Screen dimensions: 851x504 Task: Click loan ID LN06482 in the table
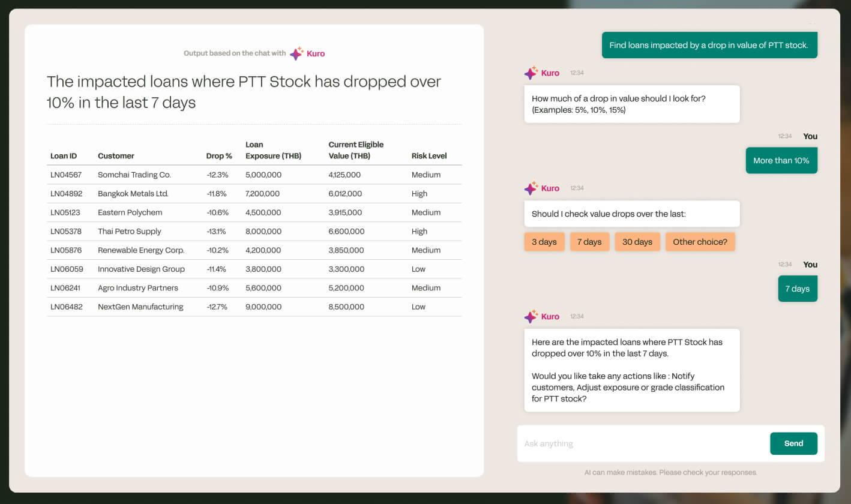(x=67, y=307)
